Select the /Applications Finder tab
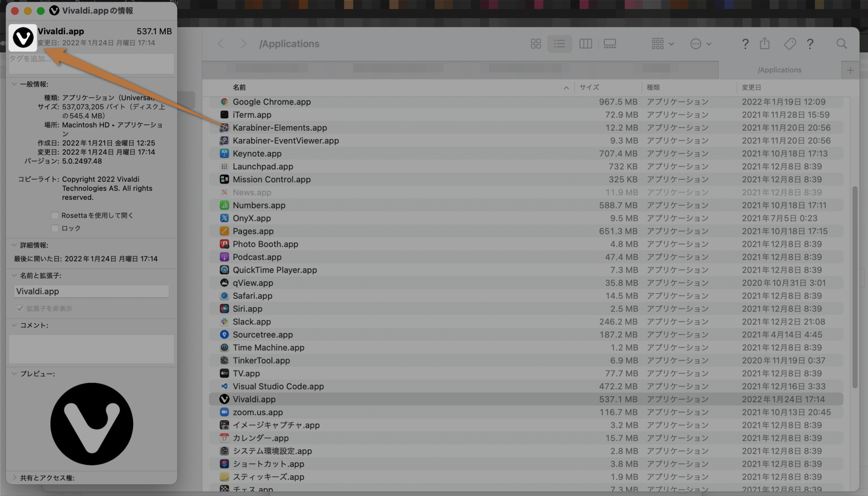 [779, 70]
